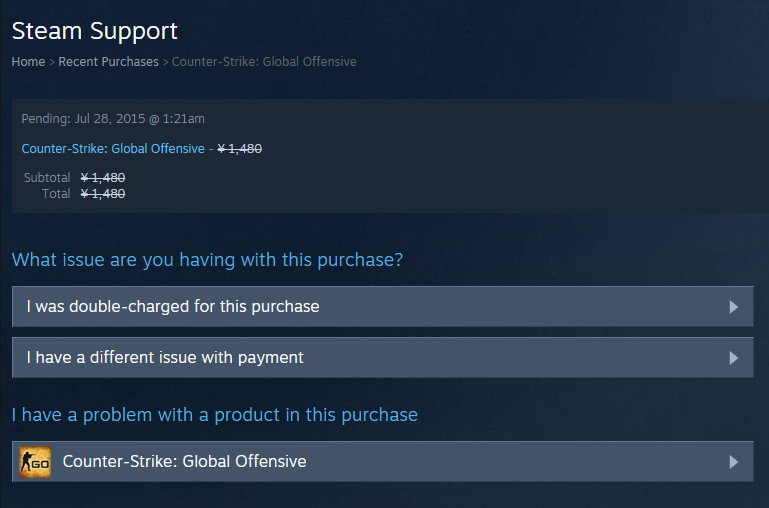Open Recent Purchases breadcrumb link
Image resolution: width=769 pixels, height=508 pixels.
108,62
